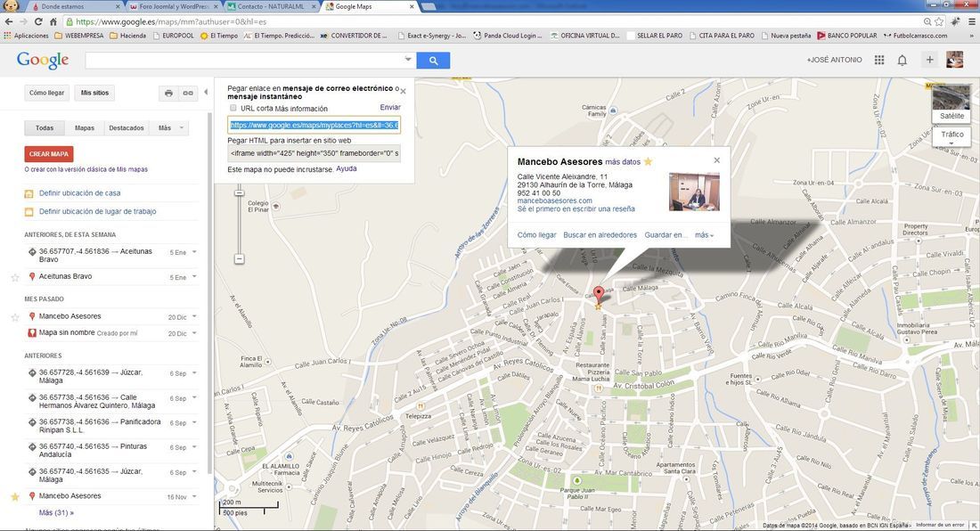Image resolution: width=980 pixels, height=531 pixels.
Task: Click the Google Maps search input field
Action: (x=244, y=61)
